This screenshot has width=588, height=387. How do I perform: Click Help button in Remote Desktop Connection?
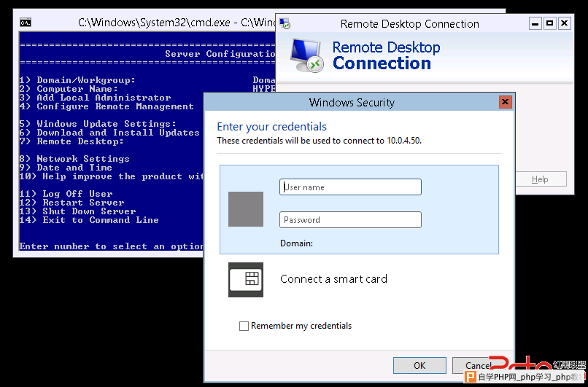coord(540,179)
